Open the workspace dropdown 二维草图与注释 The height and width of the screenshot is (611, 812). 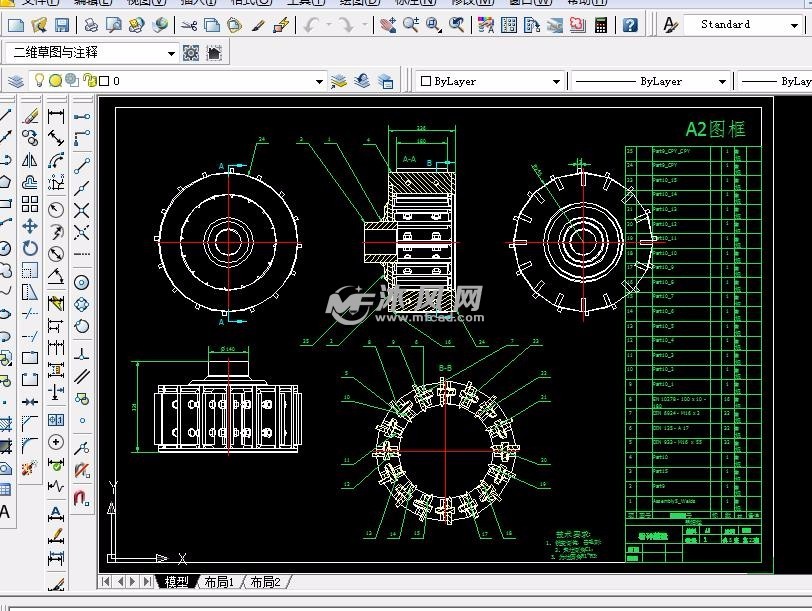tap(171, 53)
